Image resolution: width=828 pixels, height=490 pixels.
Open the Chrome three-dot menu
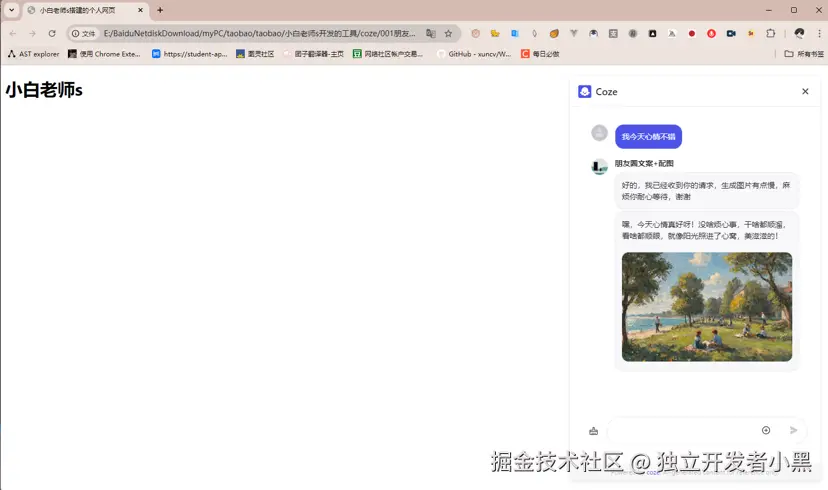[x=817, y=33]
